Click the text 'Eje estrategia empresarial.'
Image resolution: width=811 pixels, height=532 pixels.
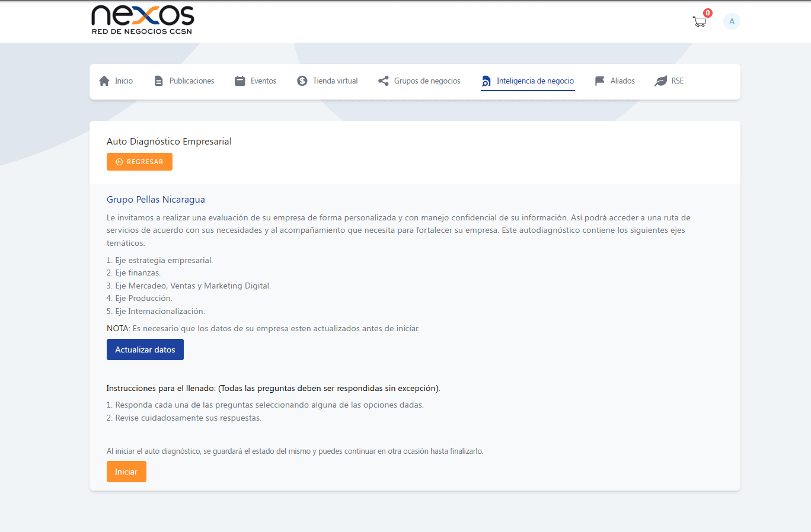coord(164,260)
